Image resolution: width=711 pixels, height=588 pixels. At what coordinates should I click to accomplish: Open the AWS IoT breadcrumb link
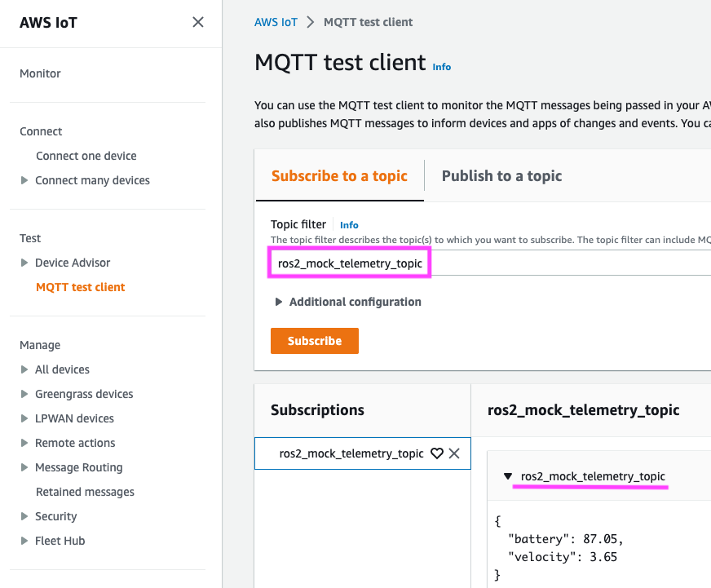click(276, 22)
